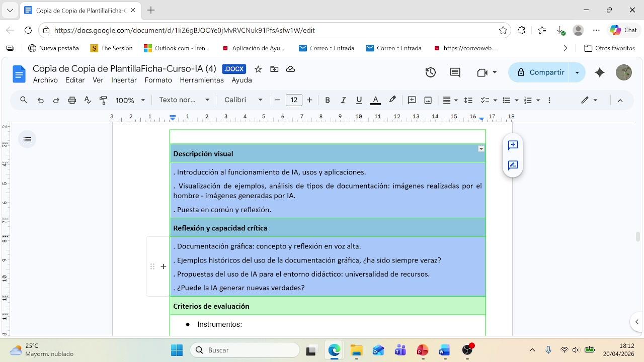Screen dimensions: 644x362
Task: Click the Compartir button
Action: [540, 72]
